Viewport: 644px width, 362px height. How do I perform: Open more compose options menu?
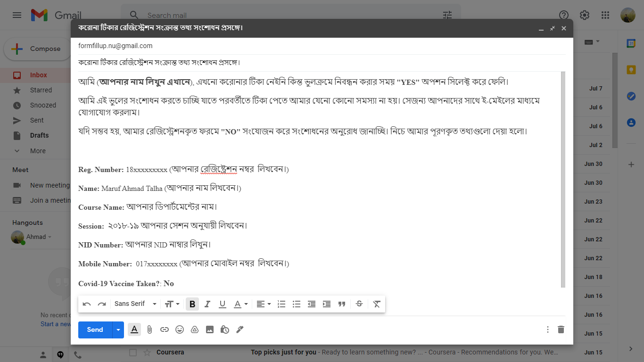[x=548, y=329]
